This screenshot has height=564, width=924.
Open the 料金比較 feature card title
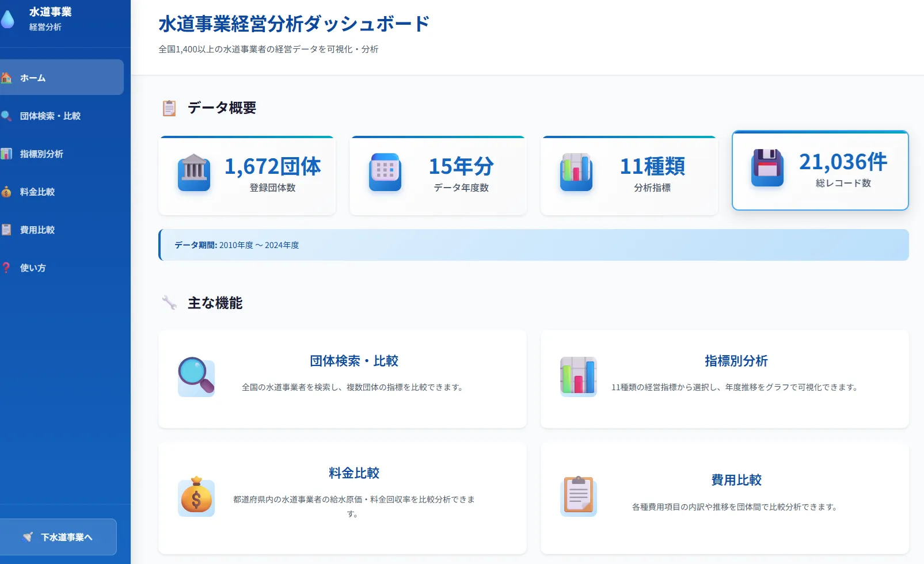354,473
